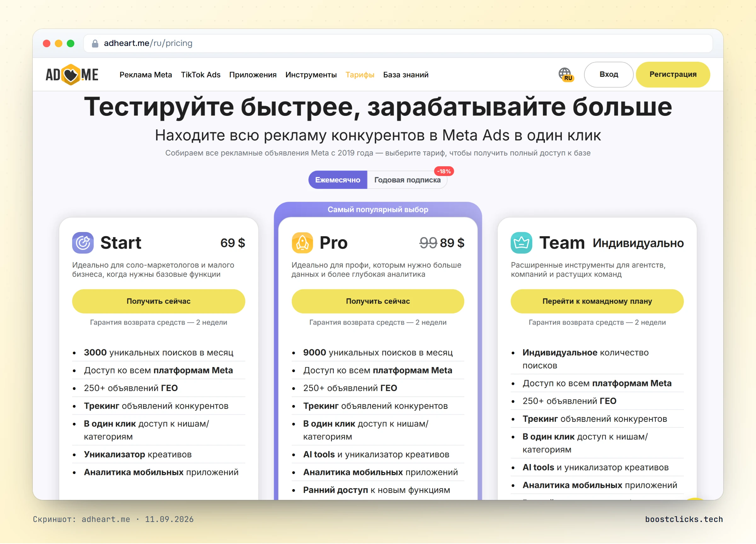This screenshot has height=544, width=756.
Task: Select the Ежемесячно billing toggle
Action: pyautogui.click(x=338, y=180)
